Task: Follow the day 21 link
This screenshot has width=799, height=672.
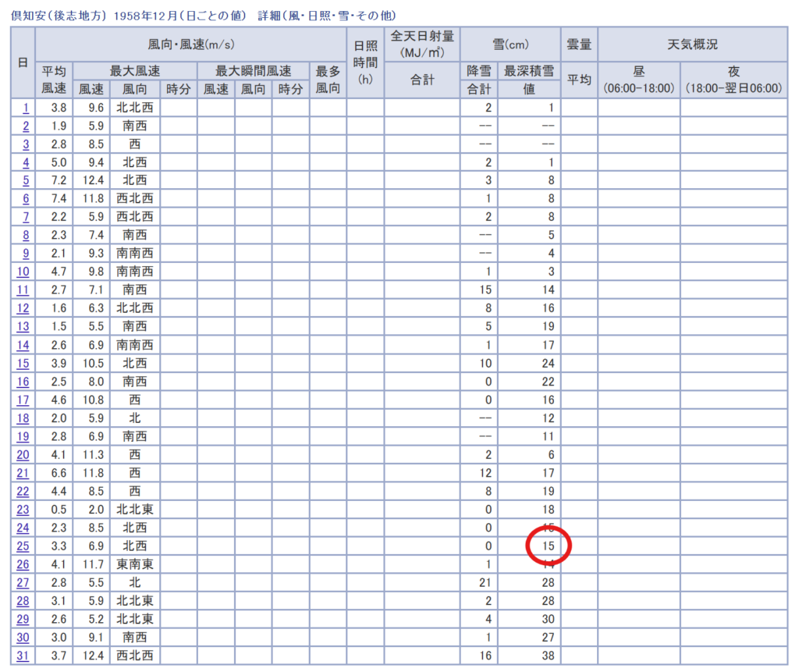Action: coord(23,473)
